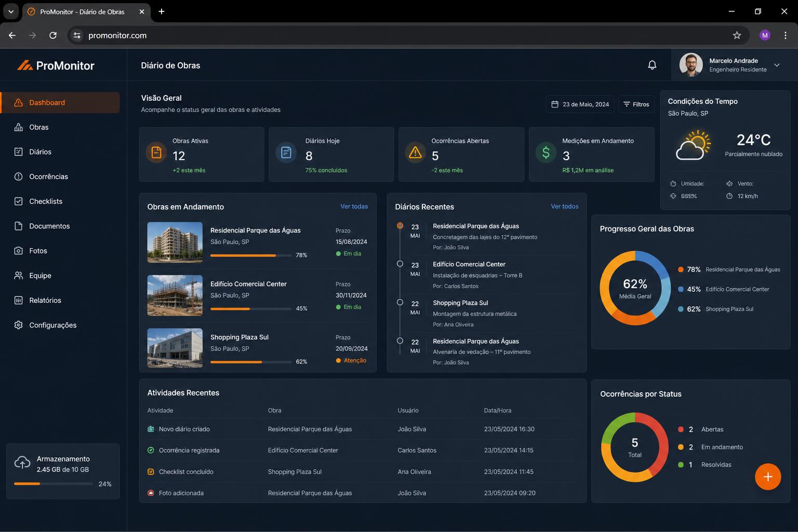Click the Medições em Andamento dollar icon
Viewport: 798px width, 532px height.
pyautogui.click(x=546, y=152)
